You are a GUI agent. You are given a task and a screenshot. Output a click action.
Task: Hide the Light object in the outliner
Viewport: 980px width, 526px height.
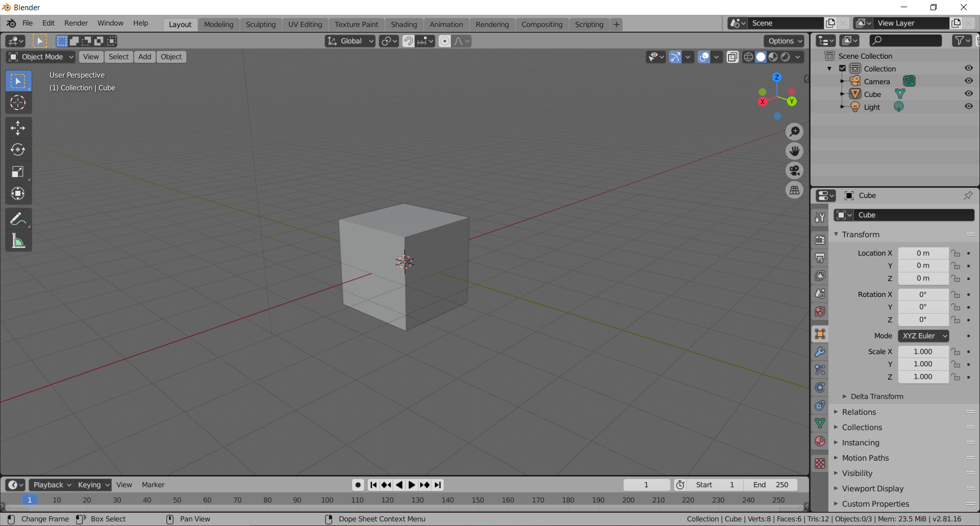click(969, 107)
